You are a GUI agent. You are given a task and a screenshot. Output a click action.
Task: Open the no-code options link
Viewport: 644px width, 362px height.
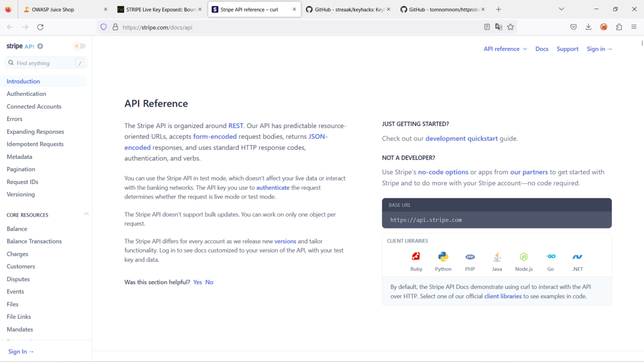(443, 172)
